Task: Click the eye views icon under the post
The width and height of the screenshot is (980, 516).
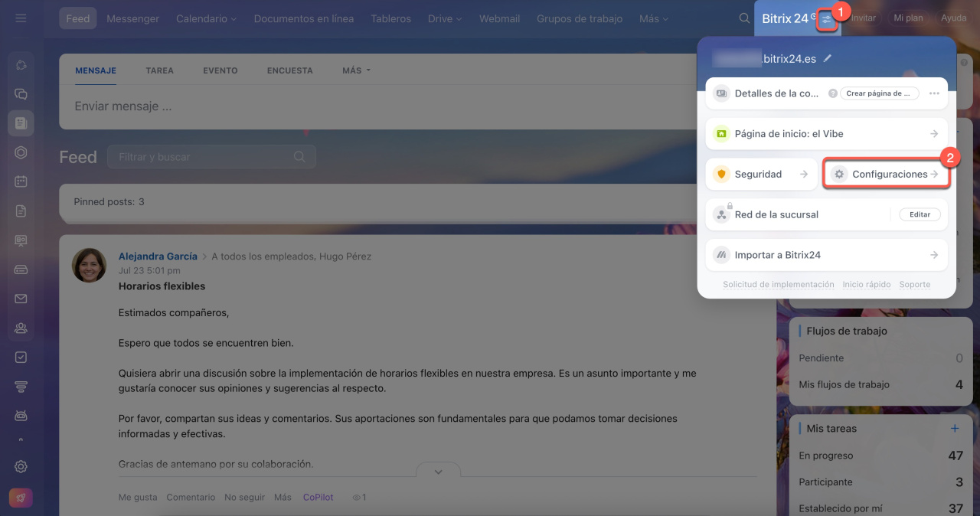Action: coord(356,498)
